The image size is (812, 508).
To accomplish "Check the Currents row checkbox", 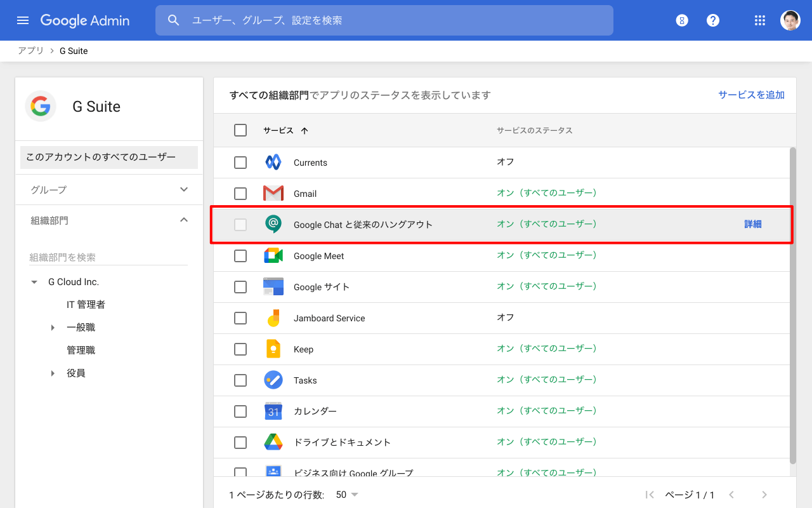I will [x=240, y=163].
